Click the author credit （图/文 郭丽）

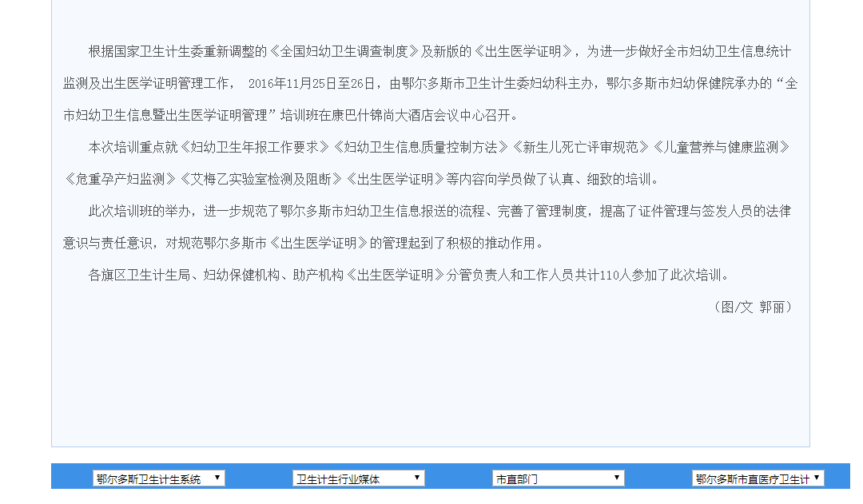tap(752, 307)
